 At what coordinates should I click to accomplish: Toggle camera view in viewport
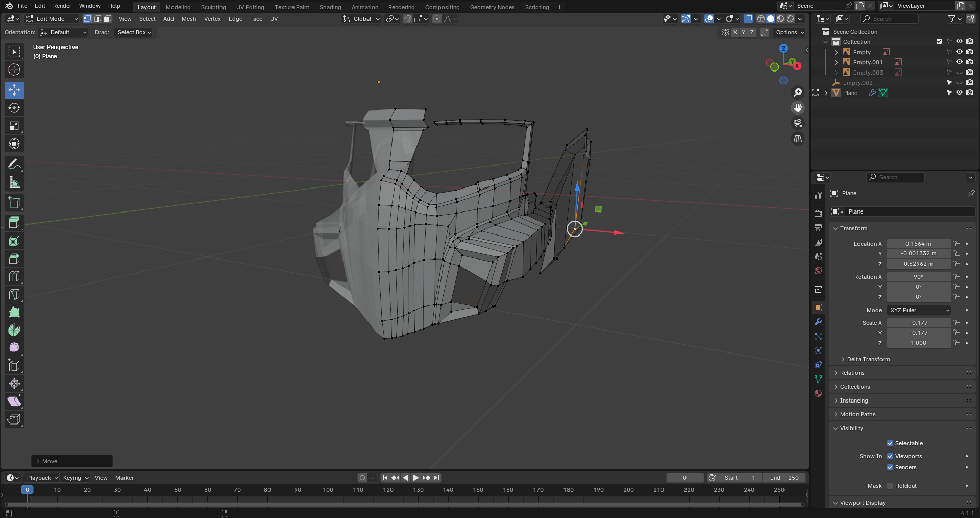[x=798, y=123]
